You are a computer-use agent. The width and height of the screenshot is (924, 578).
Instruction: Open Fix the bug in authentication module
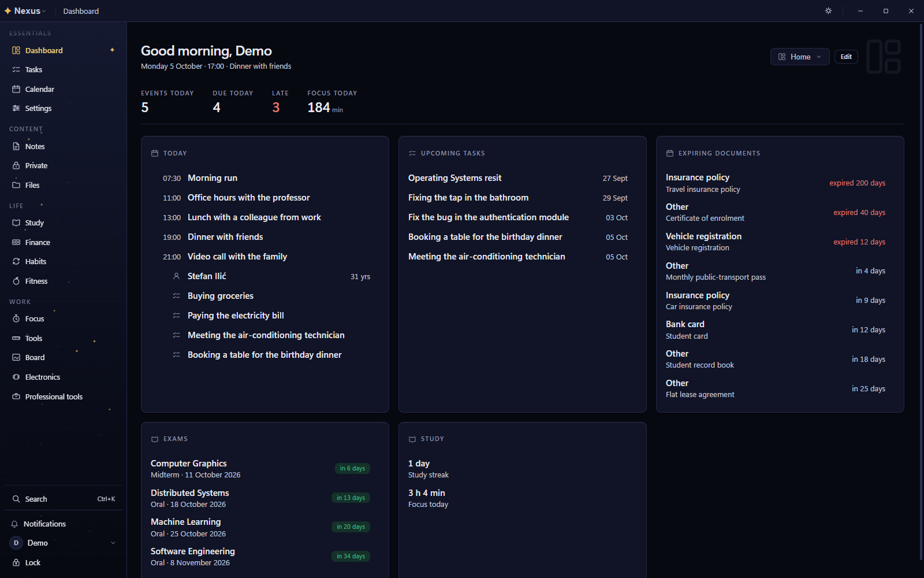coord(518,217)
